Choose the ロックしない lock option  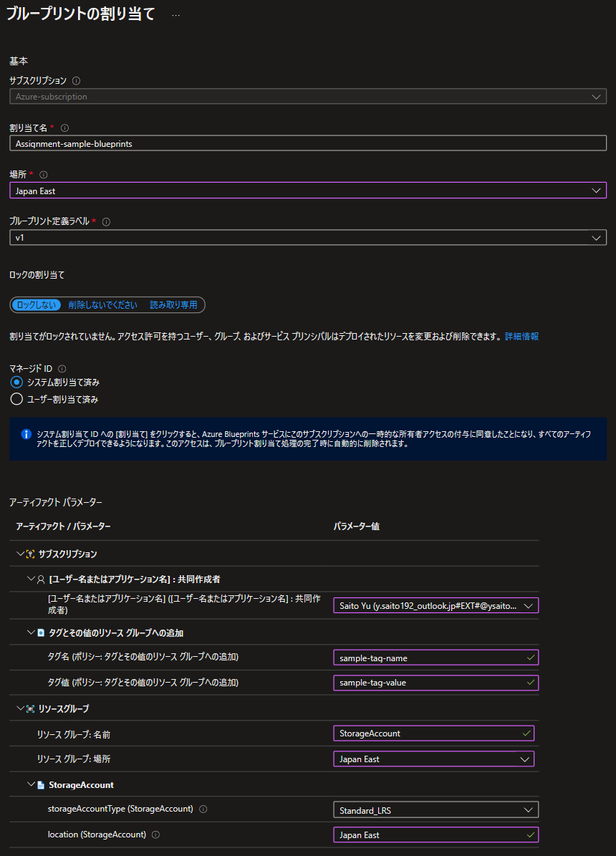(36, 305)
